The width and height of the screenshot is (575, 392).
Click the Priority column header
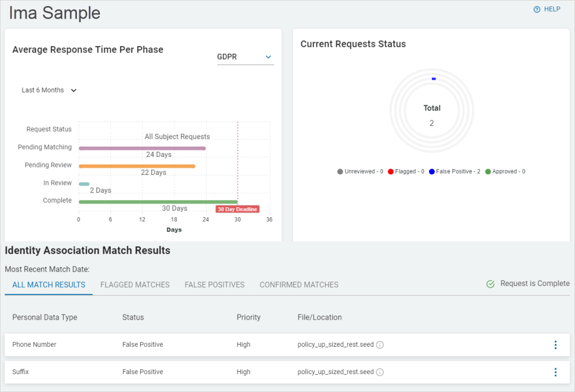click(248, 317)
